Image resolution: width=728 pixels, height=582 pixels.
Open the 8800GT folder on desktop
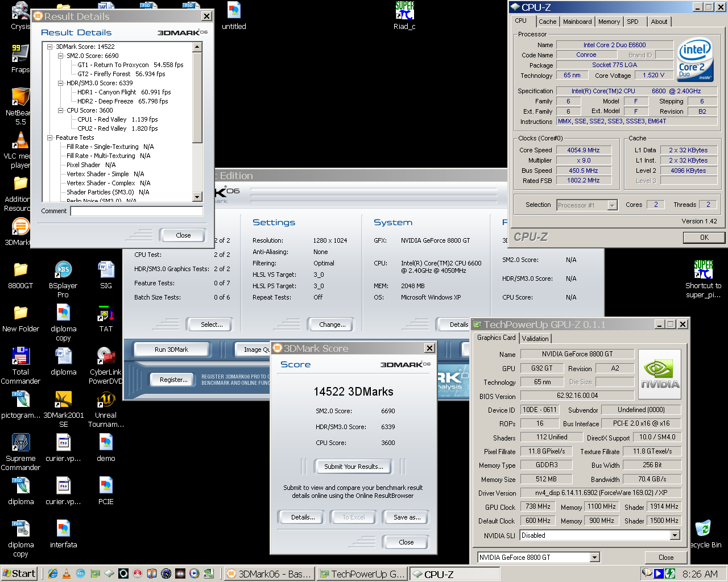tap(20, 275)
